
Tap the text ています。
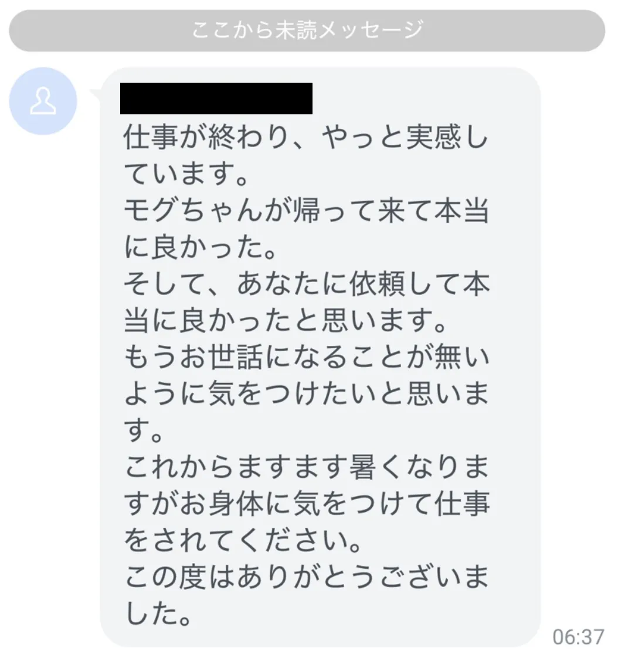(186, 174)
